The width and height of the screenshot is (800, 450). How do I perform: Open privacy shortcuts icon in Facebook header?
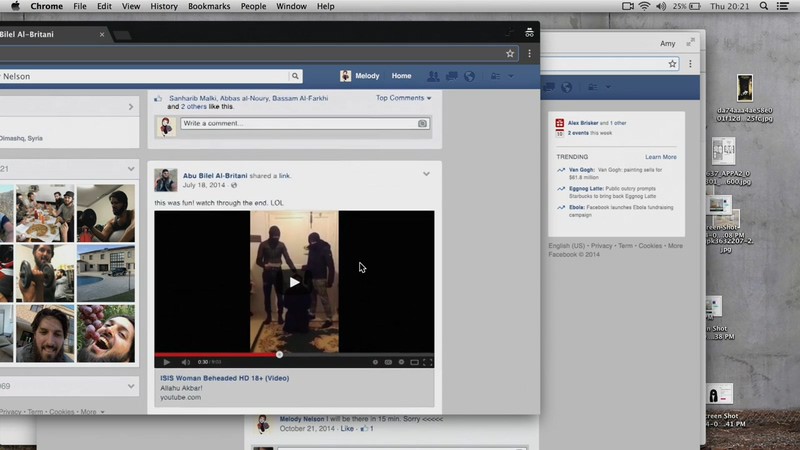495,76
